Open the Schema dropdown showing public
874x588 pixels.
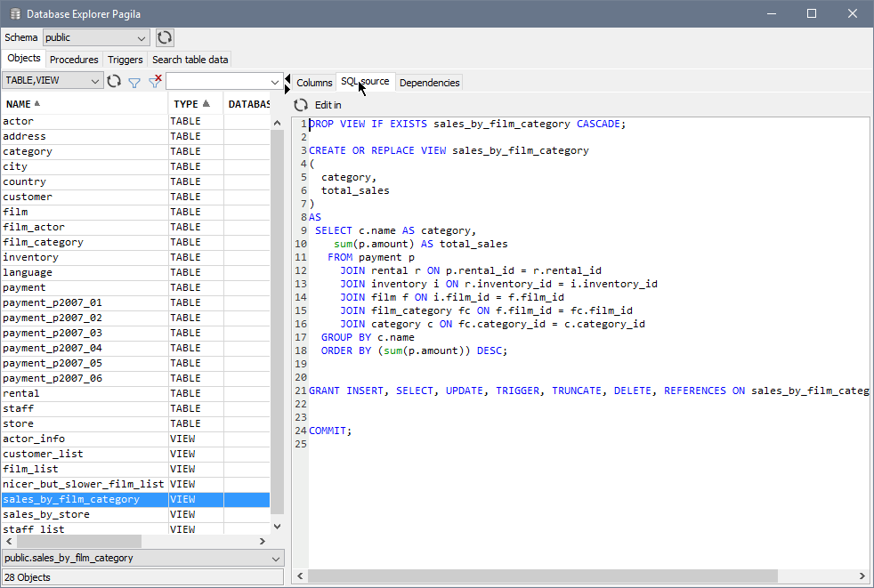(x=96, y=37)
